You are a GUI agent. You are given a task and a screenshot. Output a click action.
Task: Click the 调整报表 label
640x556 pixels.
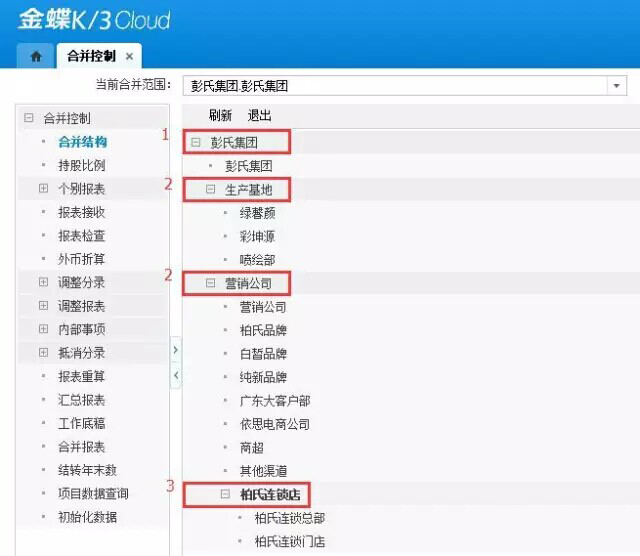(x=82, y=306)
